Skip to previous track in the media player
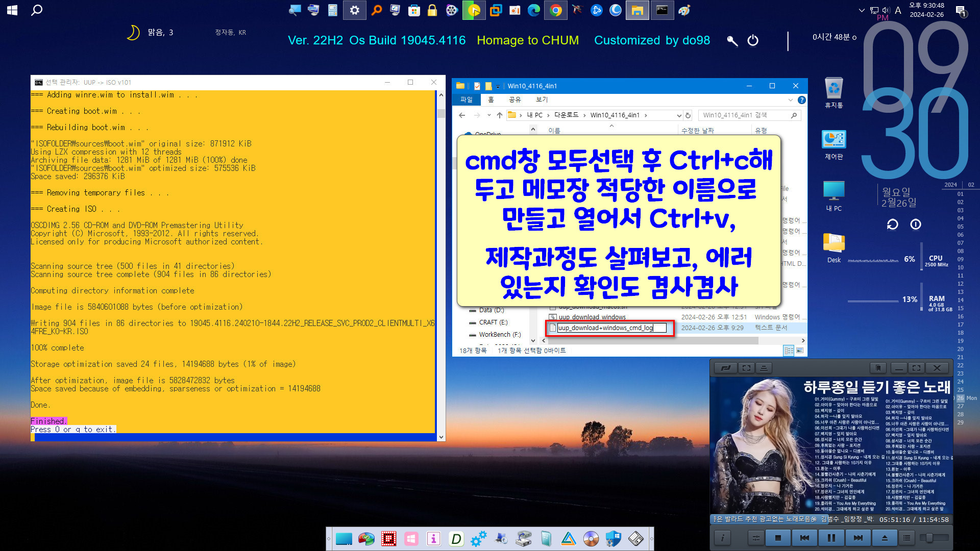 [x=804, y=538]
